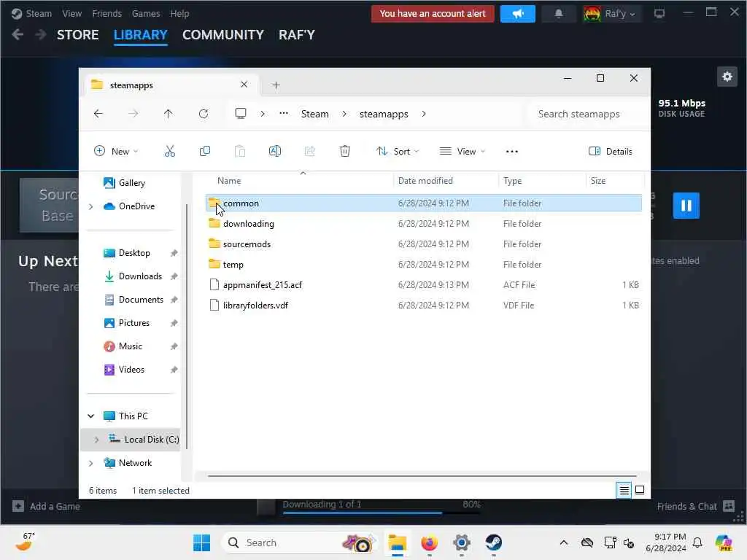Open Firefox from the taskbar
The width and height of the screenshot is (747, 560).
(x=429, y=542)
